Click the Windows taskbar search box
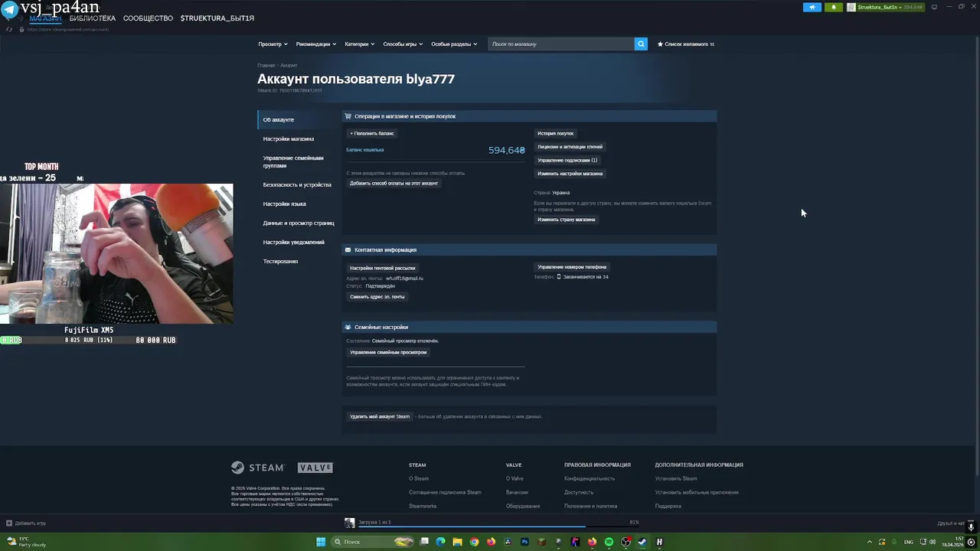980x551 pixels. coord(374,542)
